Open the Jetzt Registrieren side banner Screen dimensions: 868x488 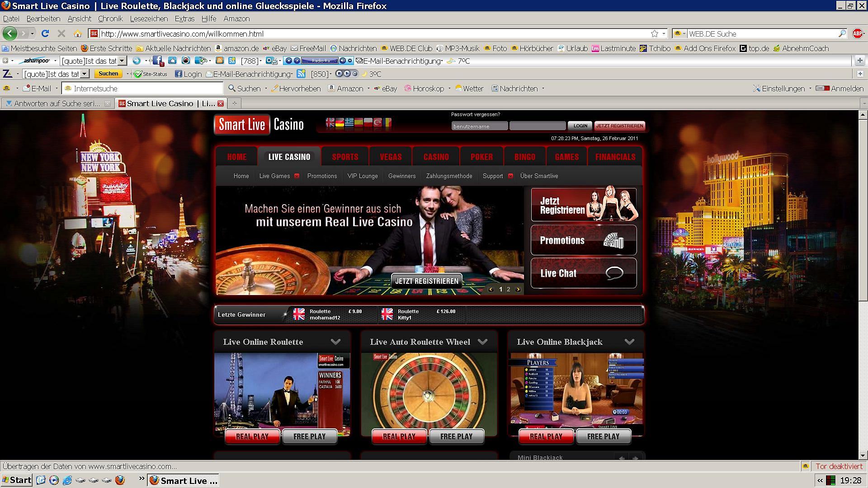[584, 205]
